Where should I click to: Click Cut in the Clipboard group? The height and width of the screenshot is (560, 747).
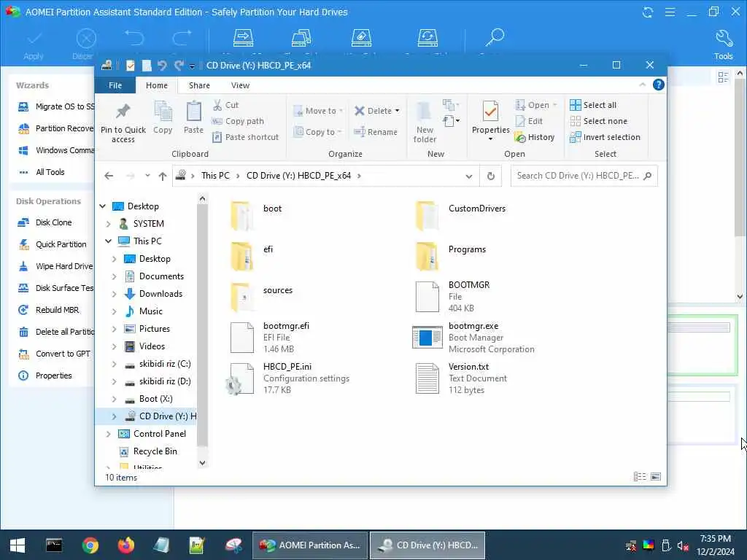coord(226,105)
